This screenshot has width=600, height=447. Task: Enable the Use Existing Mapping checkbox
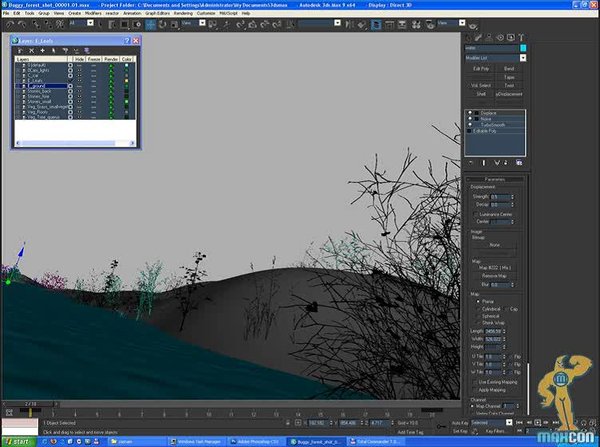[x=475, y=382]
